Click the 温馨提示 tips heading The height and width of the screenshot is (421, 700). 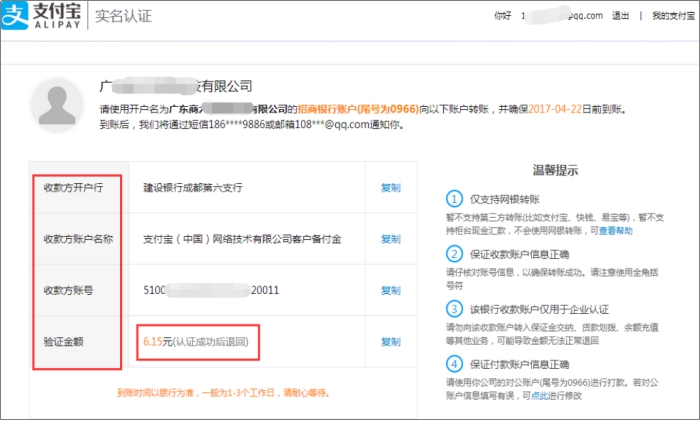point(553,171)
